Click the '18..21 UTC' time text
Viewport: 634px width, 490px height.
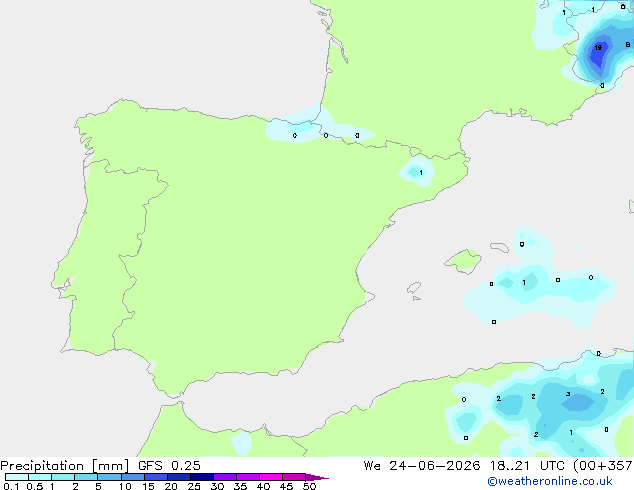point(527,465)
